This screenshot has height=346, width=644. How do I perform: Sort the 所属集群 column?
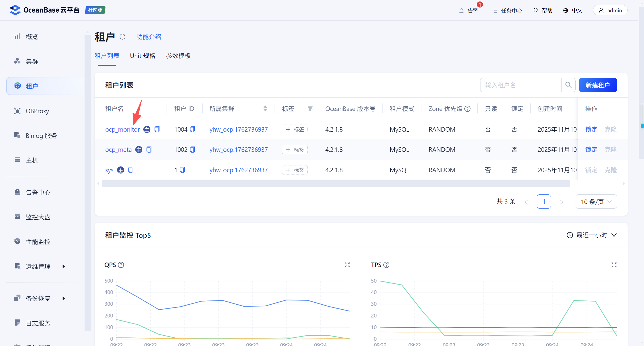point(265,109)
